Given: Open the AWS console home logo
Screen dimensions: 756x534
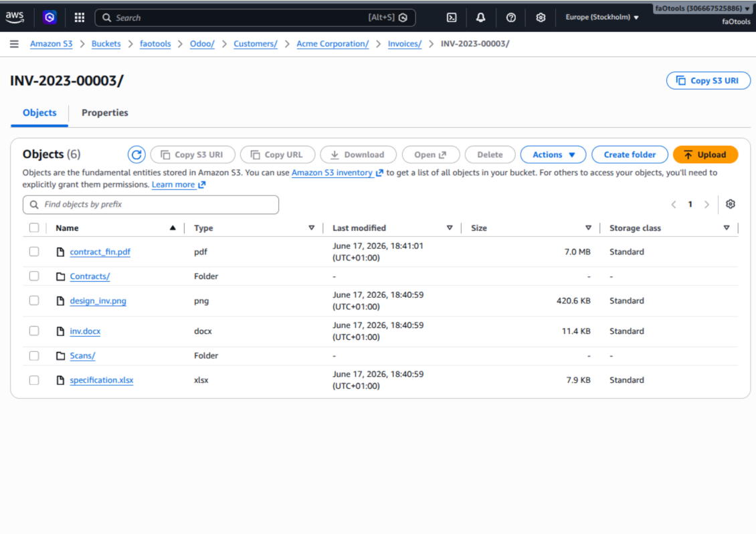Looking at the screenshot, I should coord(15,17).
